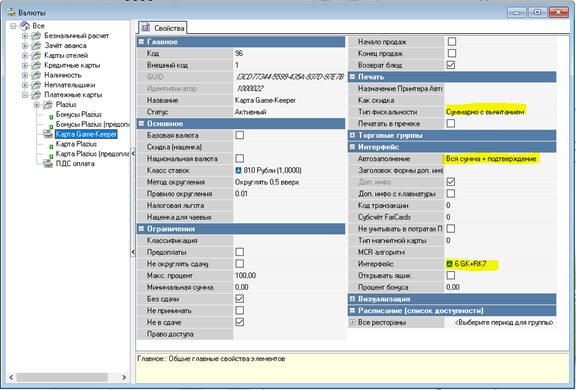The width and height of the screenshot is (576, 390).
Task: Expand the Торговые группы section
Action: [x=352, y=136]
